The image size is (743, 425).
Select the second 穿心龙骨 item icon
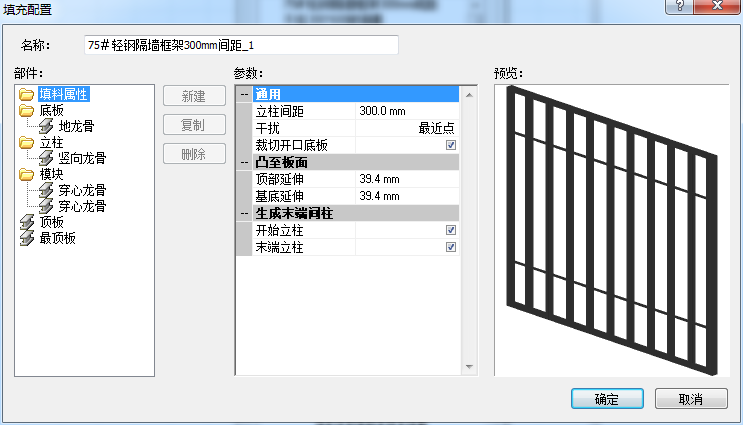[x=46, y=206]
